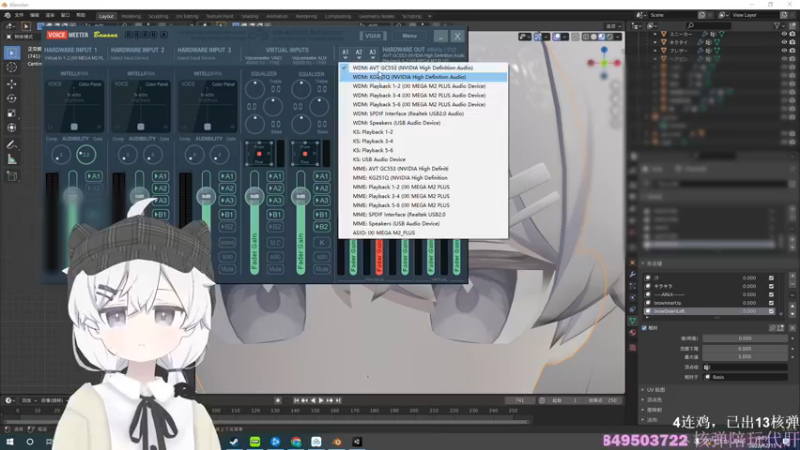
Task: Open green Object Data properties tab
Action: [633, 321]
